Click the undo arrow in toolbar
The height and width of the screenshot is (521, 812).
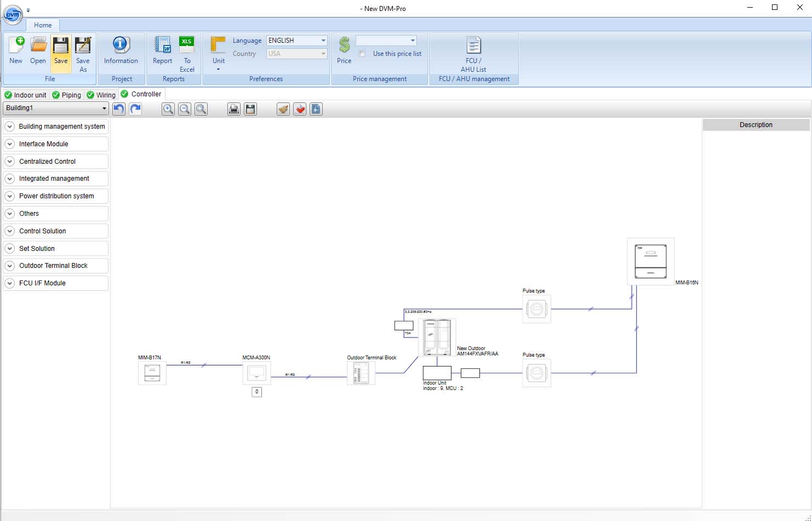click(x=119, y=109)
